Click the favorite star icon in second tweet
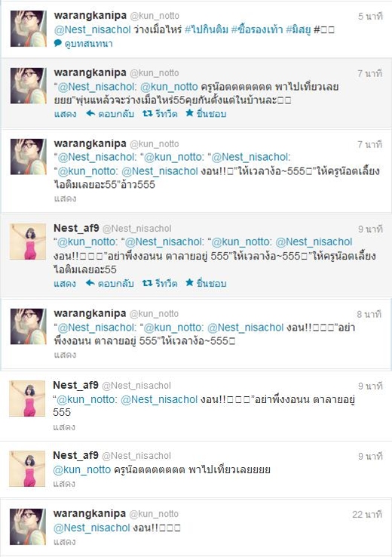Image resolution: width=392 pixels, height=557 pixels. (x=189, y=113)
